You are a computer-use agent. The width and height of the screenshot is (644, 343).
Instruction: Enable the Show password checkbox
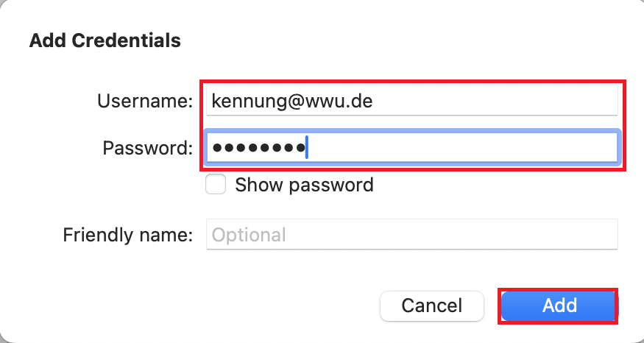pyautogui.click(x=216, y=185)
